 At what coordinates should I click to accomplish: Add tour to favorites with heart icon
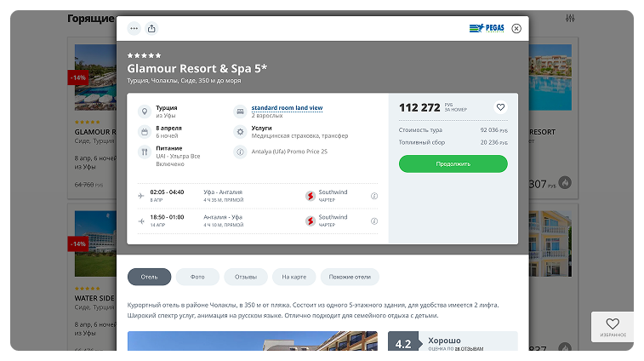point(500,107)
